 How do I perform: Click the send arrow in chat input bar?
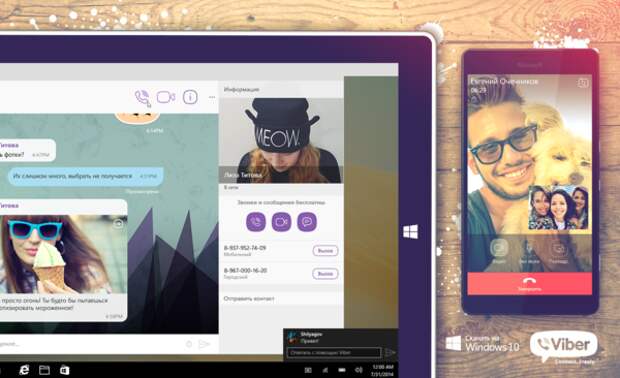click(x=204, y=344)
